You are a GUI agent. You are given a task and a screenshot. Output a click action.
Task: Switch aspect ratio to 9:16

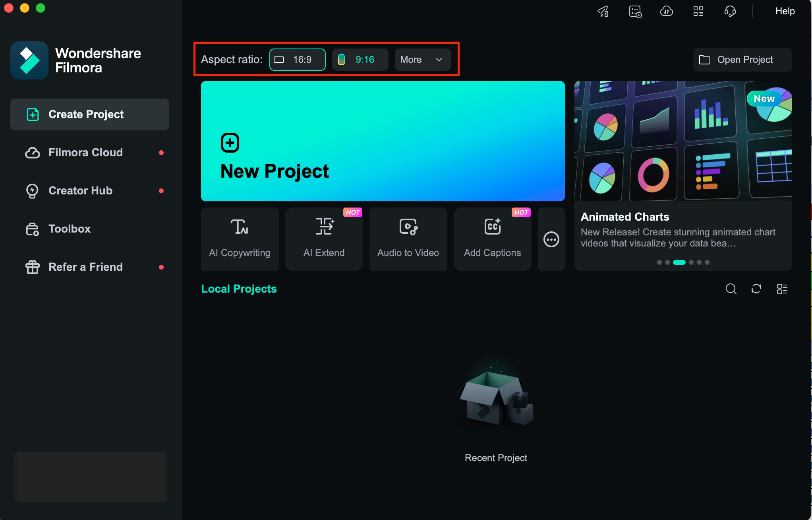coord(360,59)
